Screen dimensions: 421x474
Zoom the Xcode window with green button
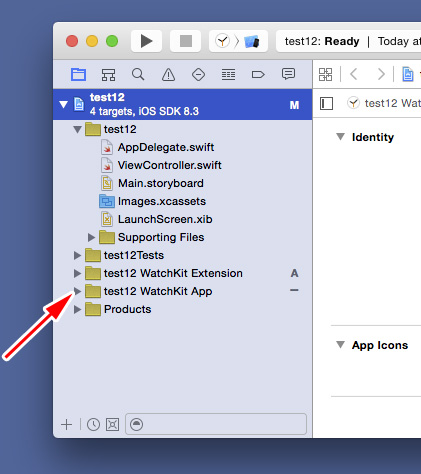[x=112, y=41]
